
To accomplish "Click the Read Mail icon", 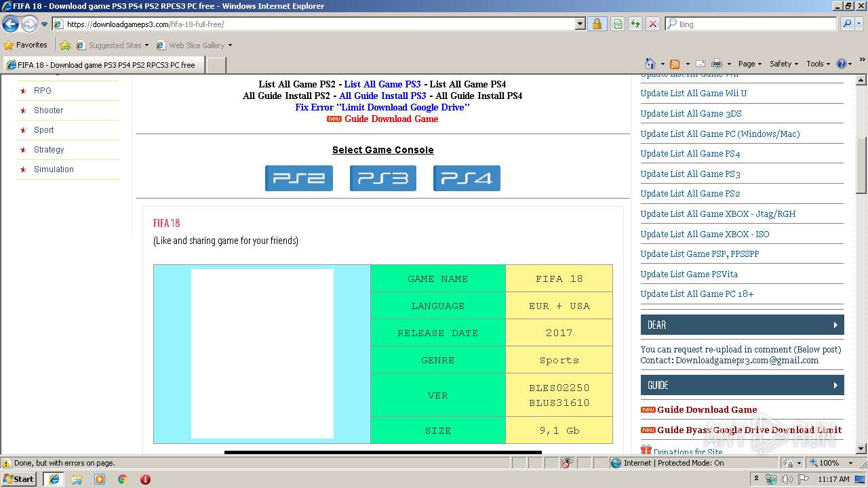I will [701, 64].
